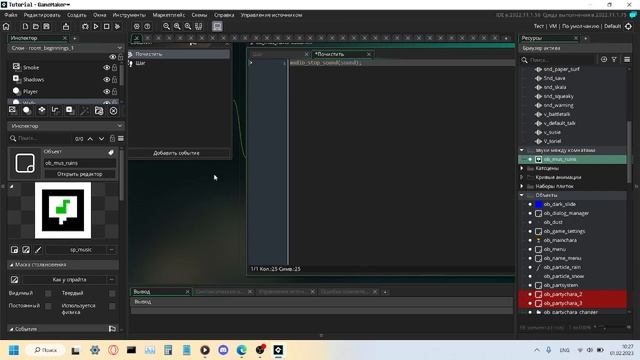Viewport: 640px width, 360px height.
Task: Toggle visibility of the Shadows layer
Action: (107, 80)
